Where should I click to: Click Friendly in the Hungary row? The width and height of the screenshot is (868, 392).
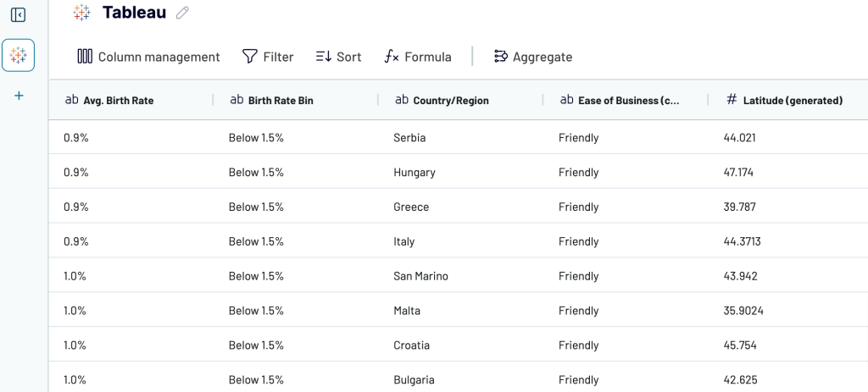(x=578, y=173)
